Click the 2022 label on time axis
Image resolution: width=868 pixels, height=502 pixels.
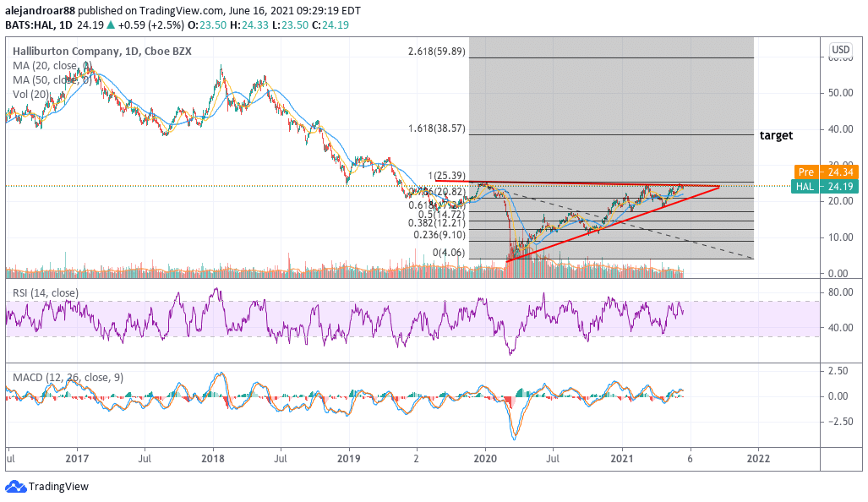[758, 459]
